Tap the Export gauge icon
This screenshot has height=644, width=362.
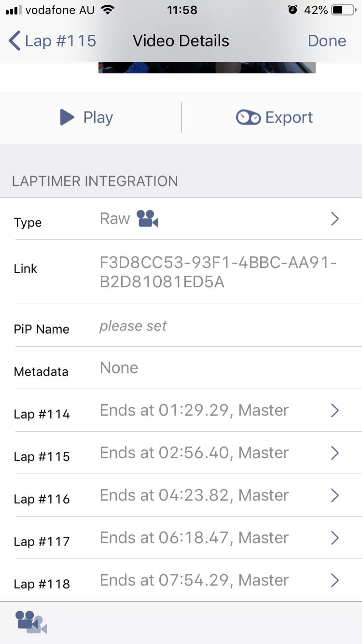pos(249,118)
